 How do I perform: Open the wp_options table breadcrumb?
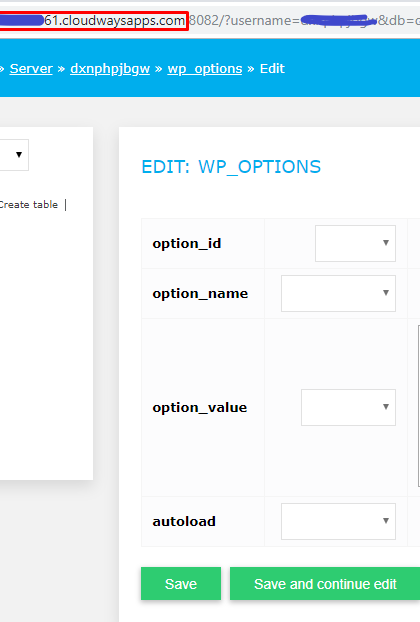[x=205, y=69]
